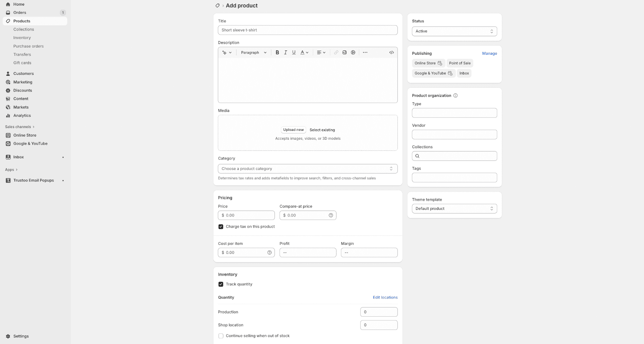644x344 pixels.
Task: Click the Discounts badge icon
Action: (8, 91)
